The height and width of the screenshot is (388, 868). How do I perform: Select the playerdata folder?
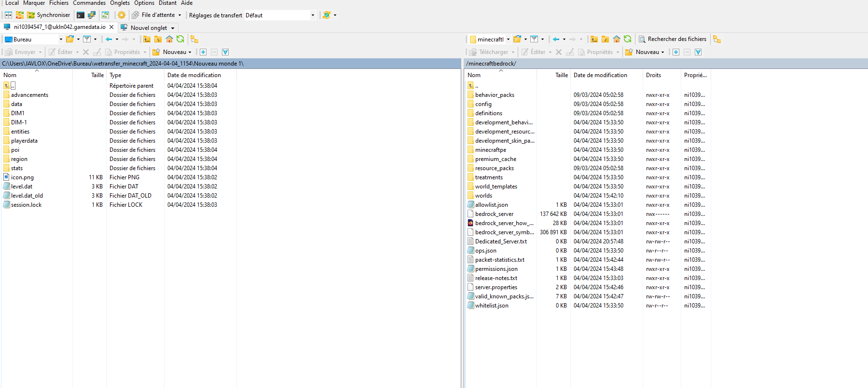coord(24,141)
